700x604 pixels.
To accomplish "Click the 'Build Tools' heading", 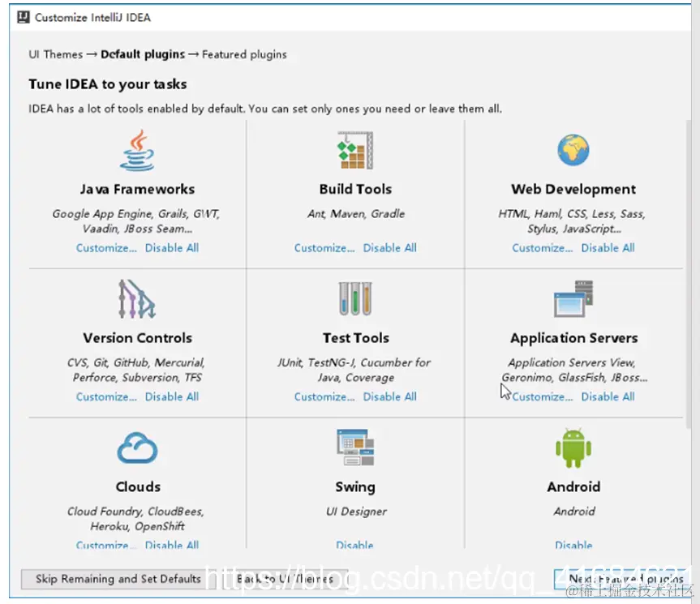I will coord(355,189).
